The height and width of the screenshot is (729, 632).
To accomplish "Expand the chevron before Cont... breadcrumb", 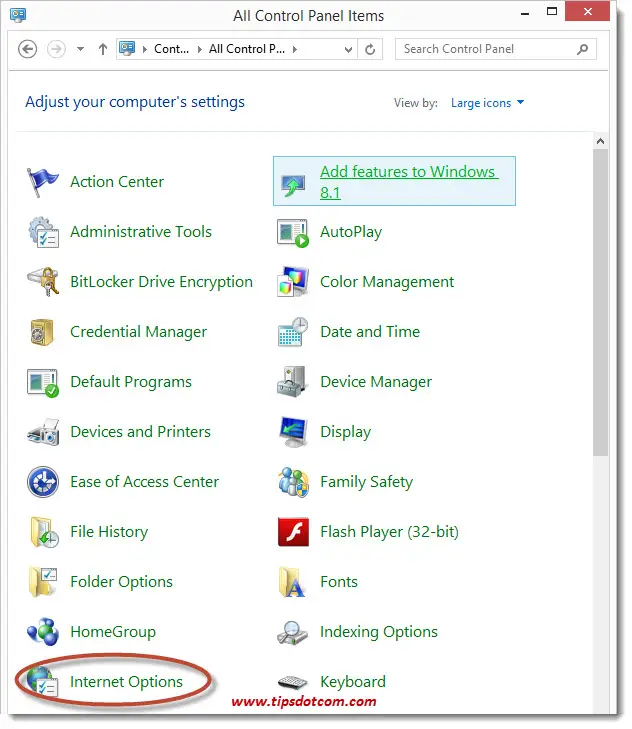I will pyautogui.click(x=145, y=49).
